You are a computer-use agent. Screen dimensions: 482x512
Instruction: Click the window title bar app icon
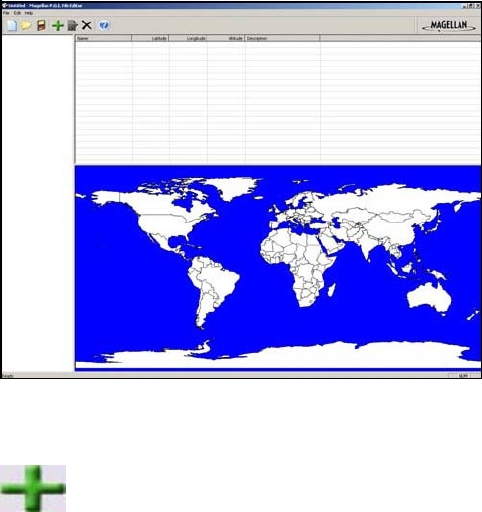4,5
